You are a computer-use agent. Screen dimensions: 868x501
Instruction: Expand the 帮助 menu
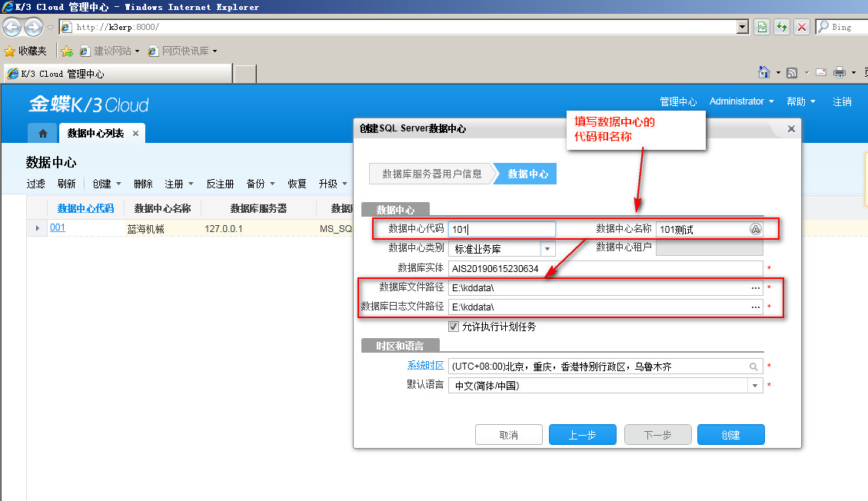(801, 101)
